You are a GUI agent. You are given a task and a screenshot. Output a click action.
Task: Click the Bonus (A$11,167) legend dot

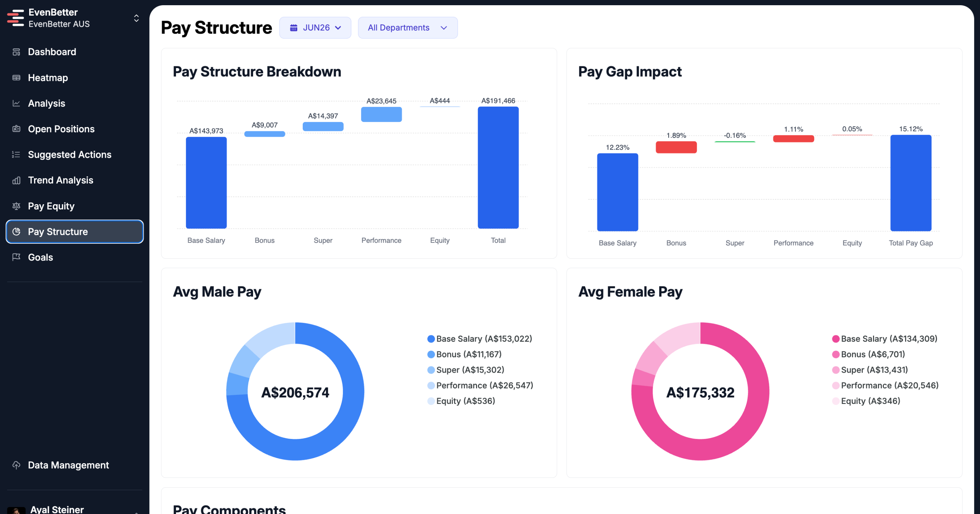click(431, 355)
